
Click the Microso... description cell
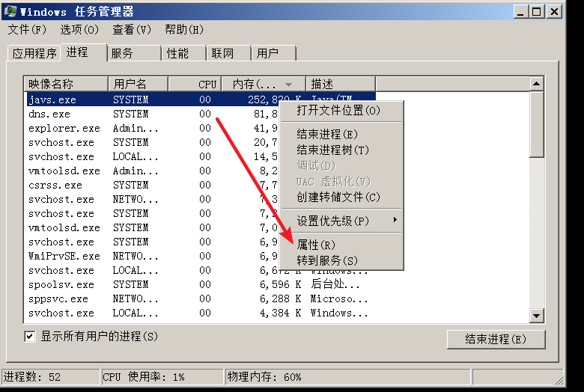coord(339,298)
